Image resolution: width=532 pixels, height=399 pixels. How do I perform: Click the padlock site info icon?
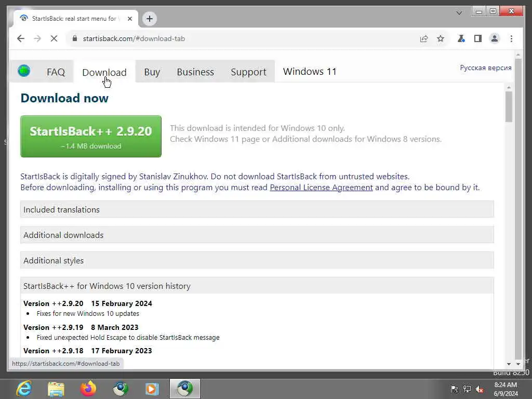tap(75, 38)
